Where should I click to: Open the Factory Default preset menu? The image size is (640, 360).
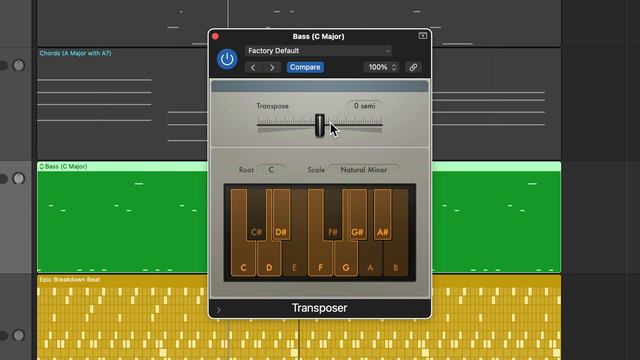point(318,51)
